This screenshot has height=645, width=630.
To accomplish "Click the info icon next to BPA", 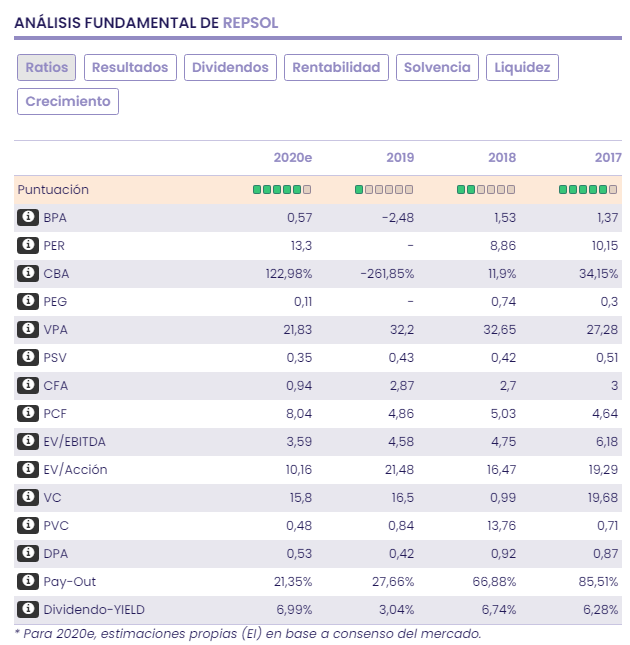I will click(x=27, y=217).
